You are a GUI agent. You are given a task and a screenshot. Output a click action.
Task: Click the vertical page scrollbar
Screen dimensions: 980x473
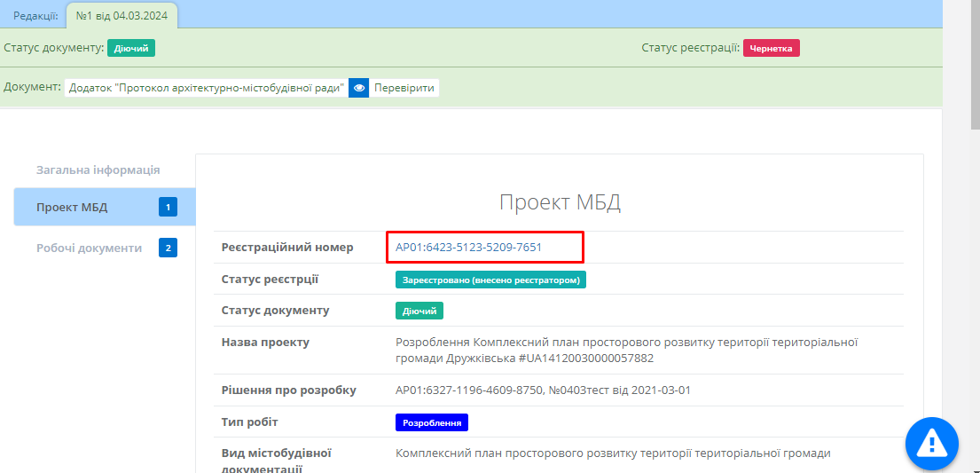click(972, 266)
